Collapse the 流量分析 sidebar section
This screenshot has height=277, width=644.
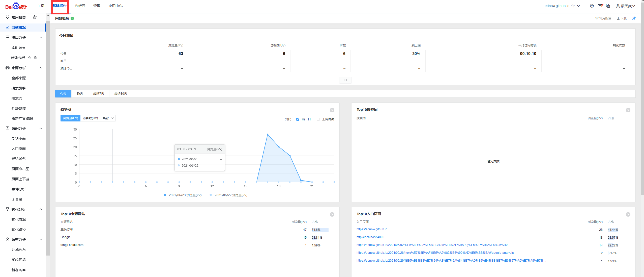pyautogui.click(x=41, y=37)
